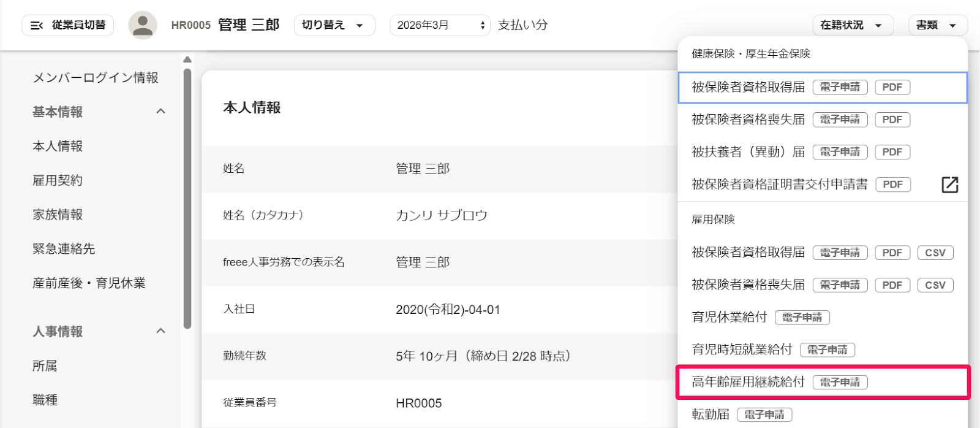
Task: Click the user avatar icon
Action: [143, 25]
